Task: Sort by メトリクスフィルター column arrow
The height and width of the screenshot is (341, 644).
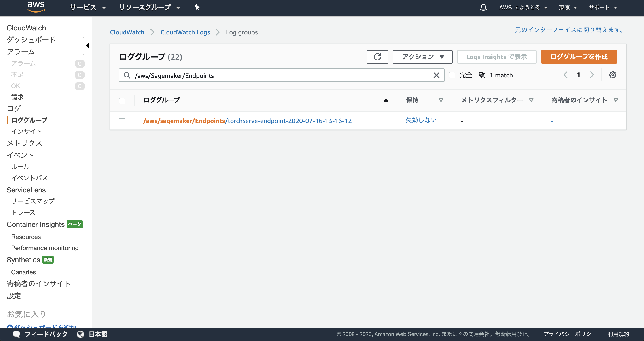Action: (531, 100)
